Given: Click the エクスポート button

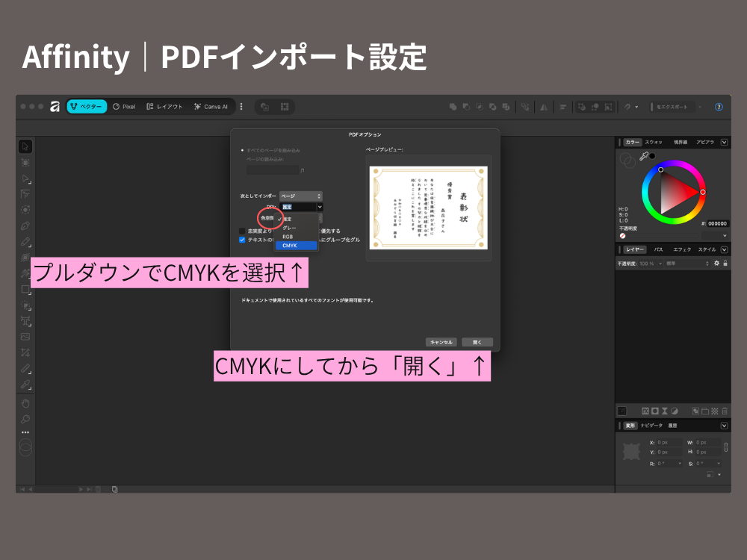Looking at the screenshot, I should point(672,107).
